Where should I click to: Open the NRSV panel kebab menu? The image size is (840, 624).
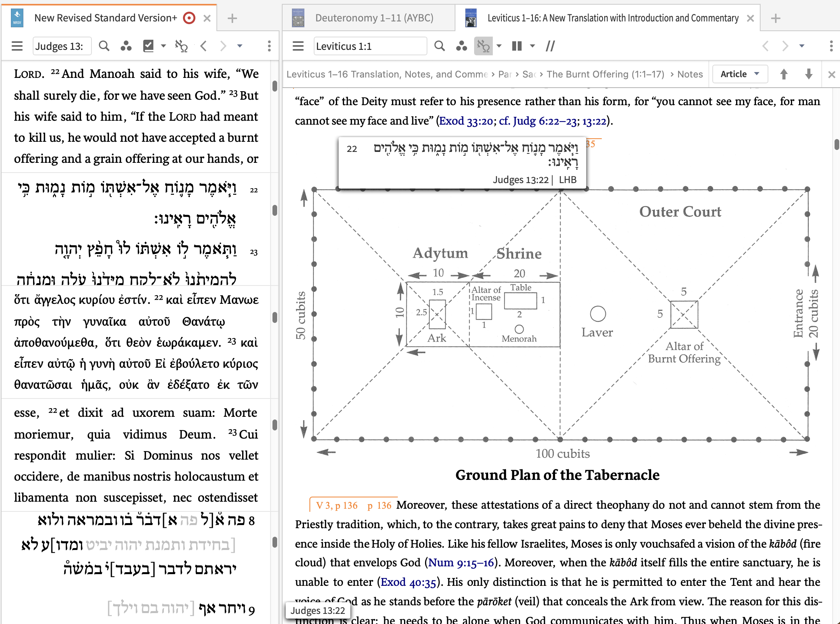269,46
